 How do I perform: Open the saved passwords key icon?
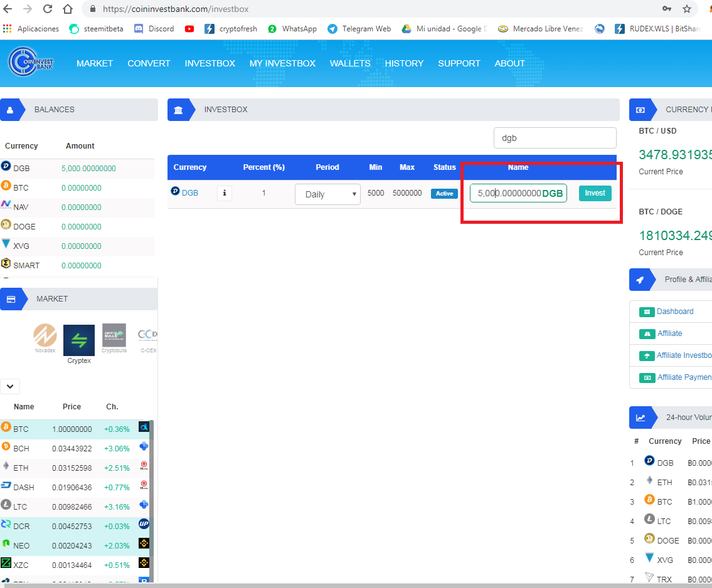pyautogui.click(x=667, y=9)
